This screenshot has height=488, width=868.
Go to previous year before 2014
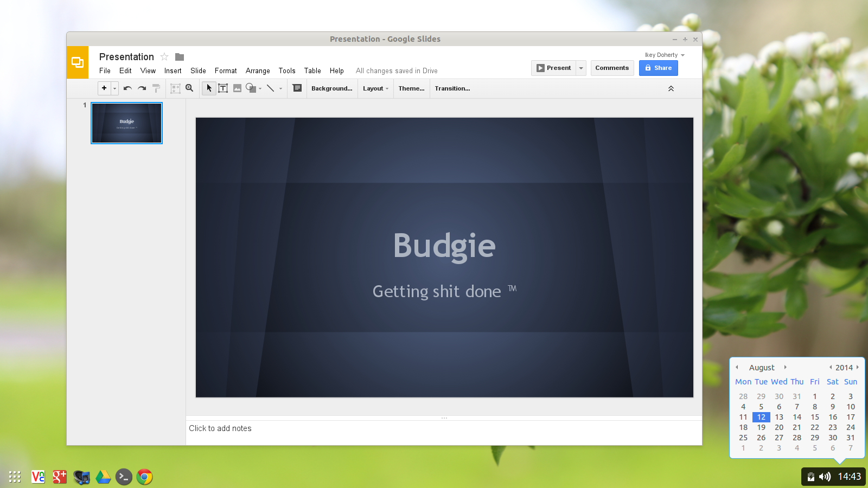click(830, 368)
